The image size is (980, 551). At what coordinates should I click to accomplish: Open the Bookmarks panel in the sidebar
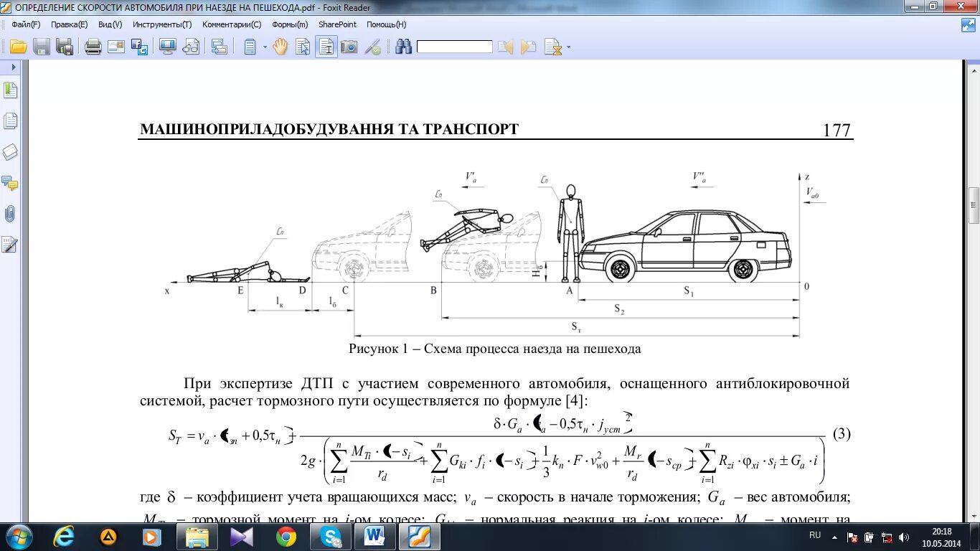tap(11, 90)
